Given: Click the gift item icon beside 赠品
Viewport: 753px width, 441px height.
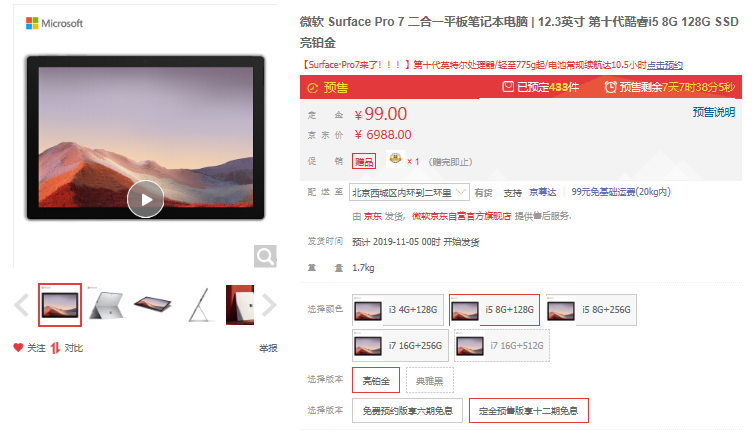Looking at the screenshot, I should [395, 159].
